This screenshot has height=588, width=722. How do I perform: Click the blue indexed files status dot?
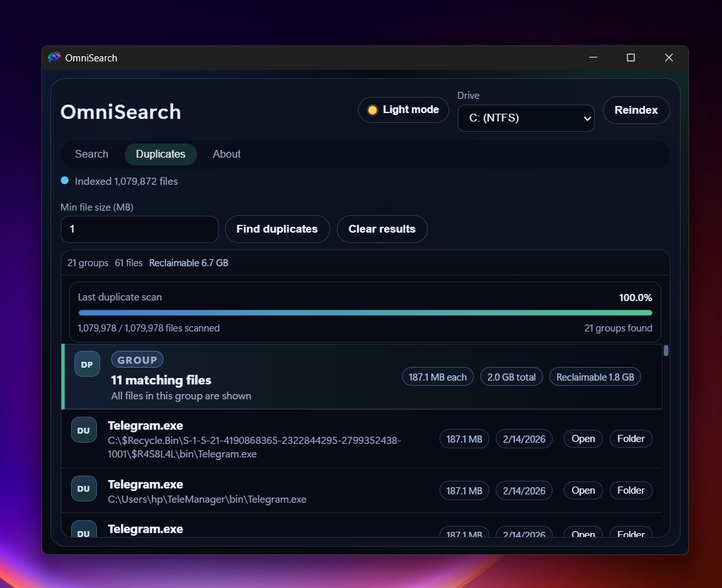(65, 182)
